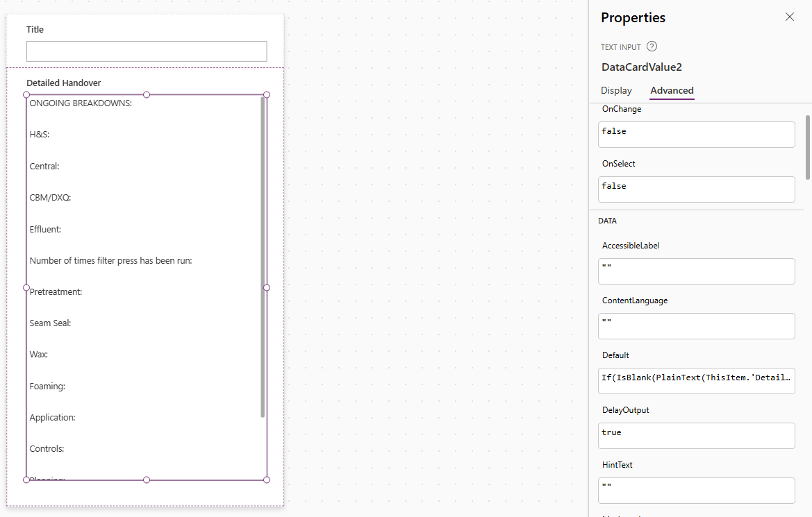Click the 'Foaming:' line
The image size is (812, 517).
[x=47, y=386]
